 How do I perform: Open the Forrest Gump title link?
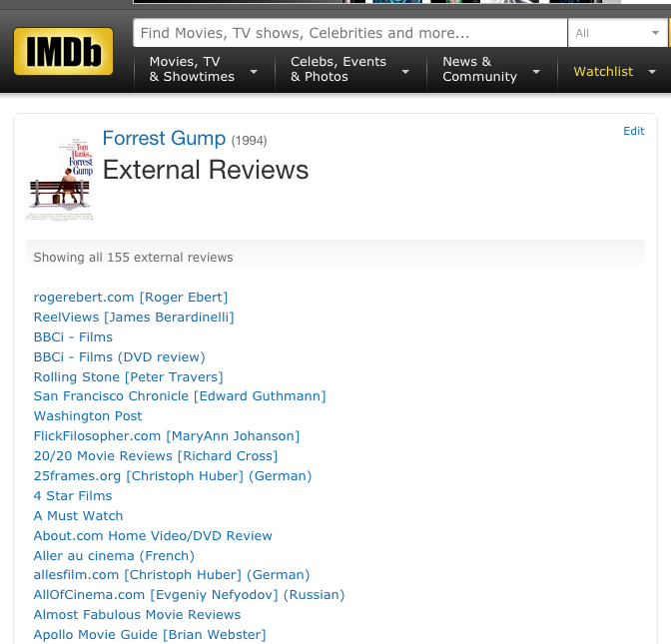(x=164, y=138)
